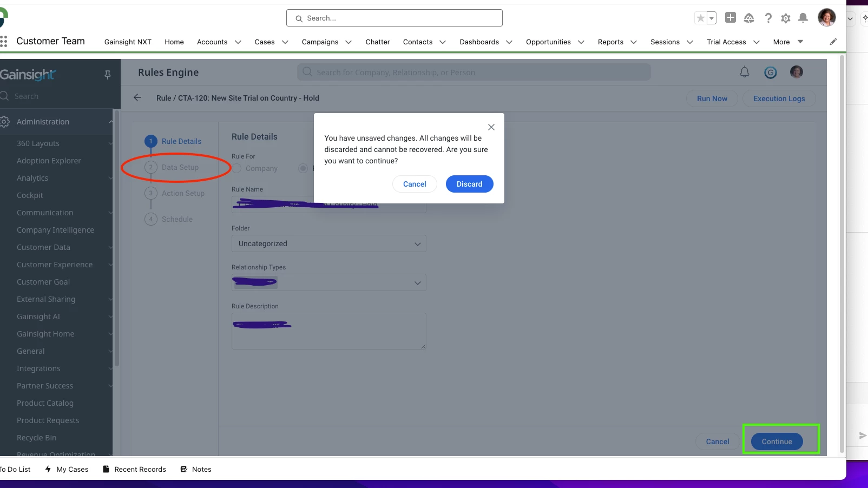Open My Cases utility bar item
Image resolution: width=868 pixels, height=488 pixels.
(x=67, y=469)
